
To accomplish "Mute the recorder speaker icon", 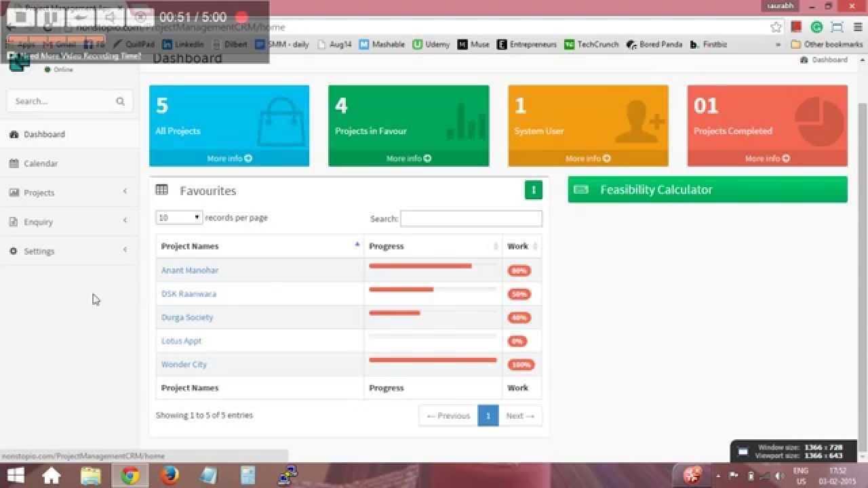I will click(111, 17).
